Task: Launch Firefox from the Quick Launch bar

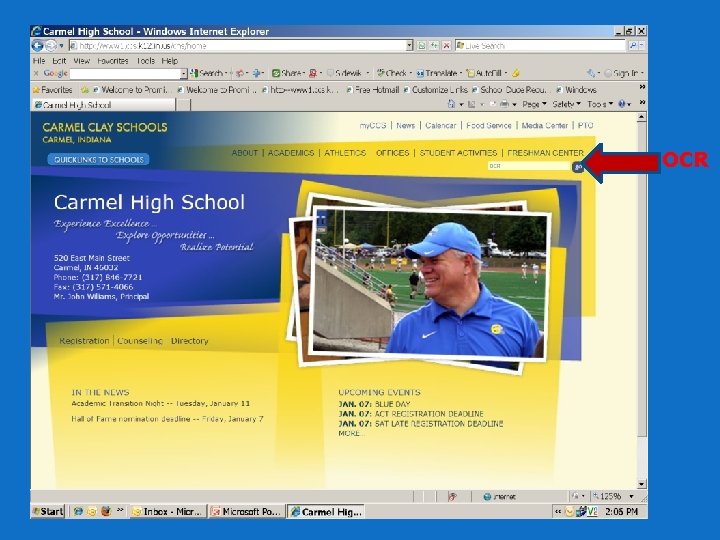Action: (106, 511)
